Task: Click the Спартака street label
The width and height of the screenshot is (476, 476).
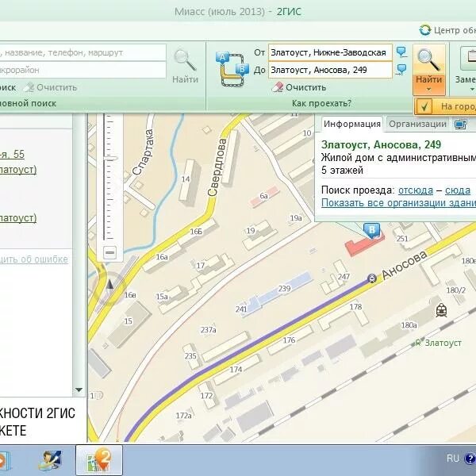Action: [x=144, y=152]
